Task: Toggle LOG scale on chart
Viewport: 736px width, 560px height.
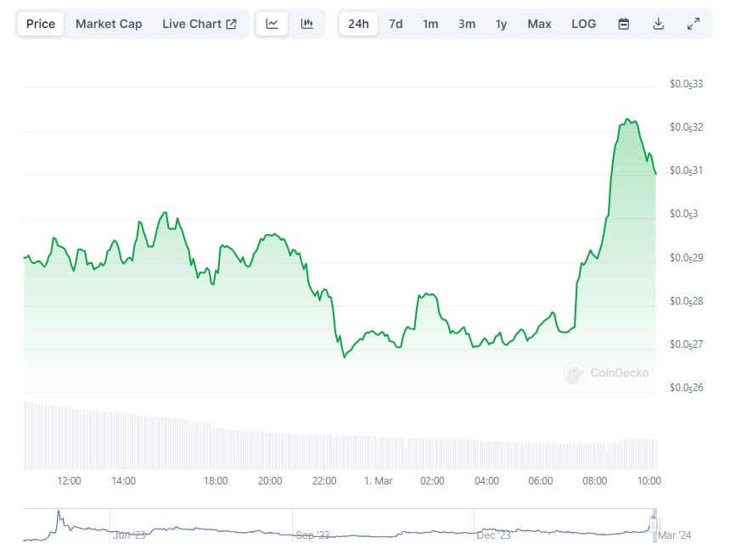Action: (583, 24)
